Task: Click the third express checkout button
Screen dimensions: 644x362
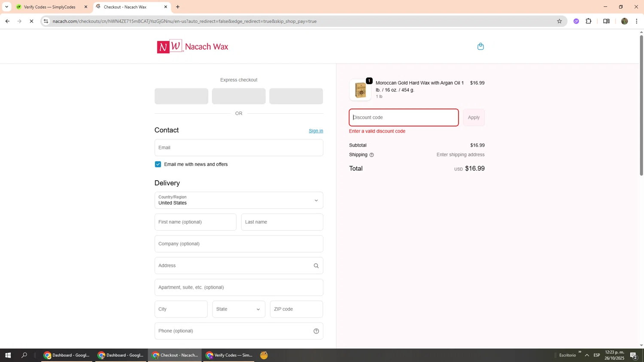Action: coord(296,96)
